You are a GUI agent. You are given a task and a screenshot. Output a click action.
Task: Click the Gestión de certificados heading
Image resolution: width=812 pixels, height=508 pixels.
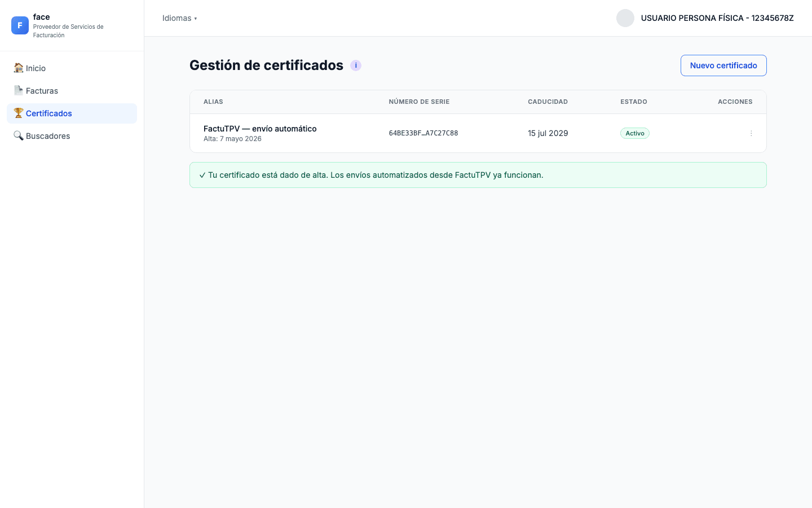(x=266, y=65)
